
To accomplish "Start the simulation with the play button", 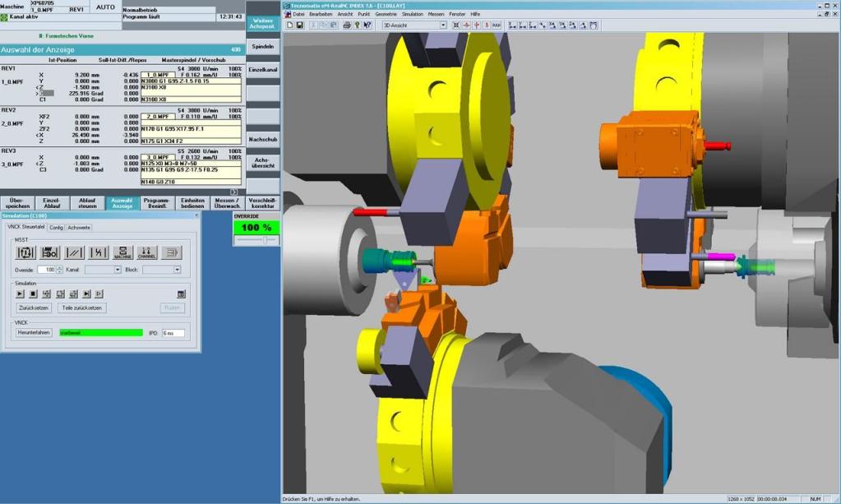I will pos(20,294).
